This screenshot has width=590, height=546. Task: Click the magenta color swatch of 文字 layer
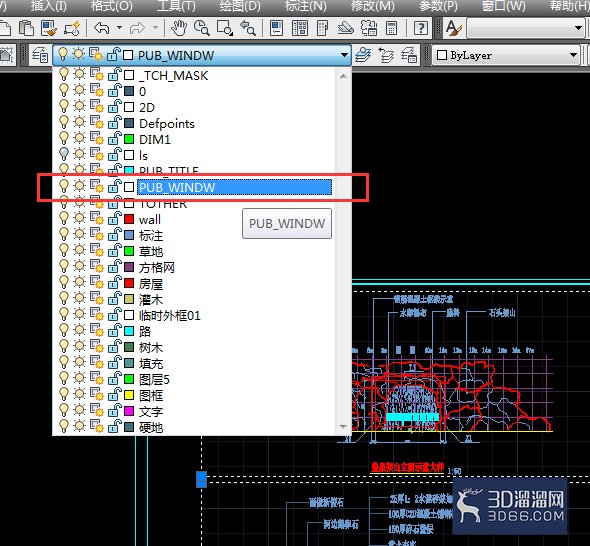coord(129,411)
